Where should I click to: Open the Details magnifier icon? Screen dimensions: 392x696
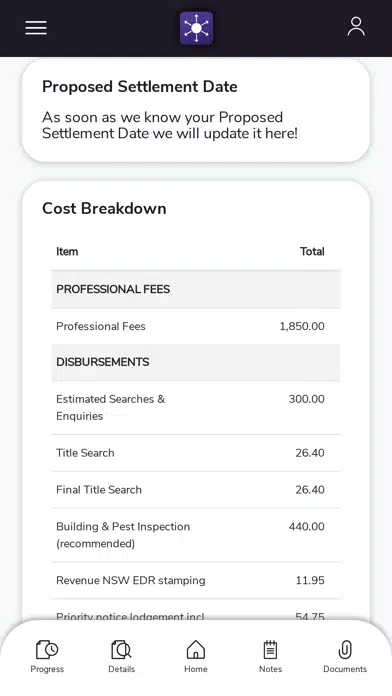pyautogui.click(x=121, y=650)
